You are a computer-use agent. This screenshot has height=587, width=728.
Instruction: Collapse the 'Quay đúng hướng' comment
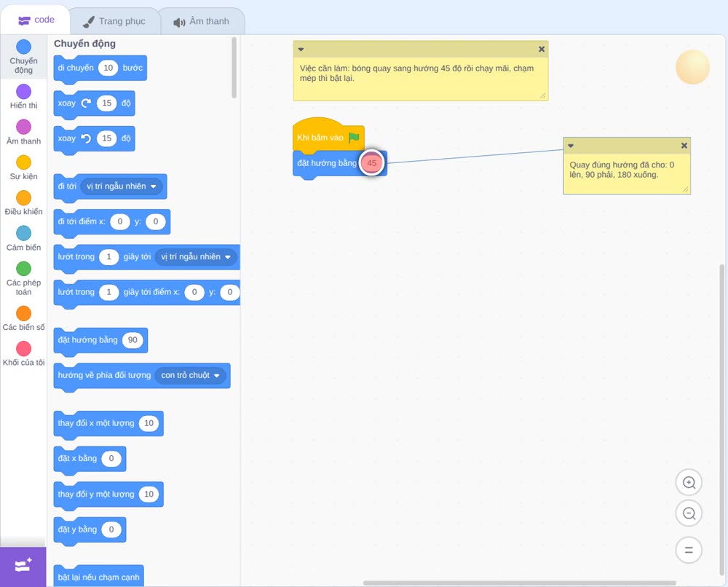(571, 146)
